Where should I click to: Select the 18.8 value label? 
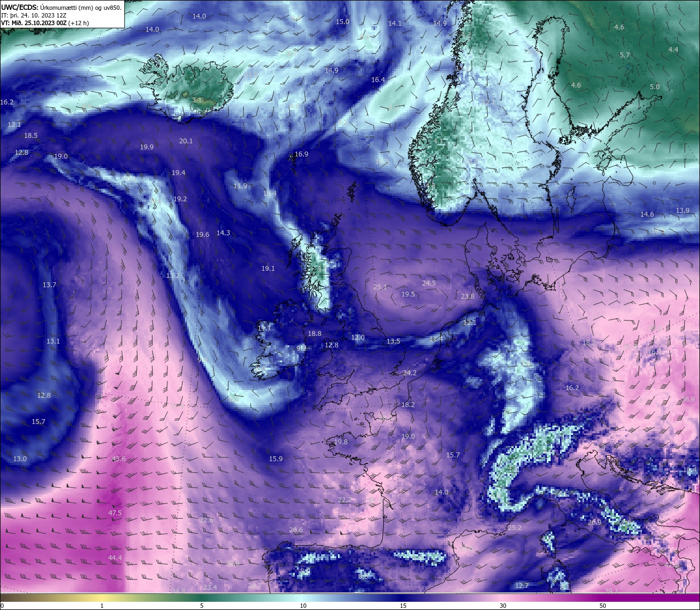314,334
